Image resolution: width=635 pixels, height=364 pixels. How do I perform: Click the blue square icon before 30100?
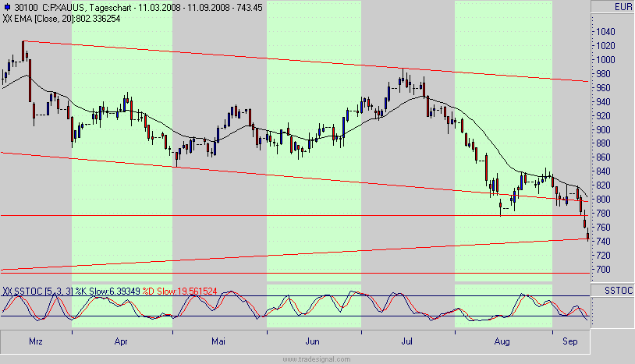(x=7, y=8)
